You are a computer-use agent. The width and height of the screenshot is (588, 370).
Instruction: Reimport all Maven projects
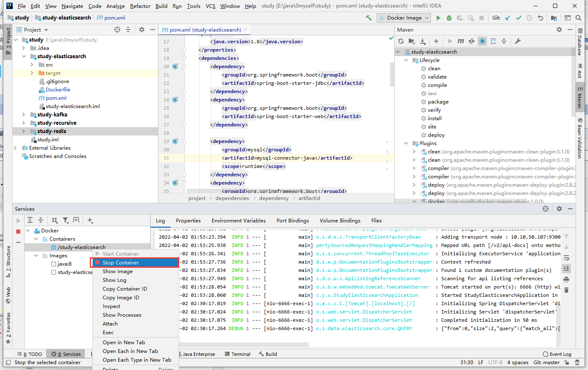(401, 41)
